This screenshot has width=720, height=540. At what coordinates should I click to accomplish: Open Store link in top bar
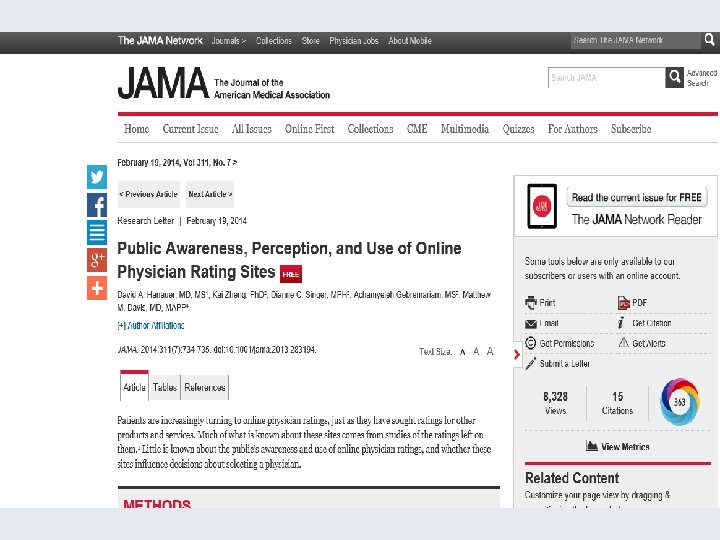coord(310,41)
